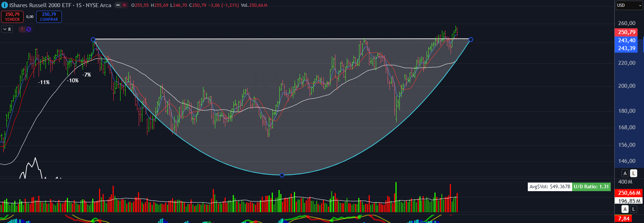Image resolution: width=644 pixels, height=223 pixels.
Task: Click the 200,00 price scale value
Action: (626, 86)
